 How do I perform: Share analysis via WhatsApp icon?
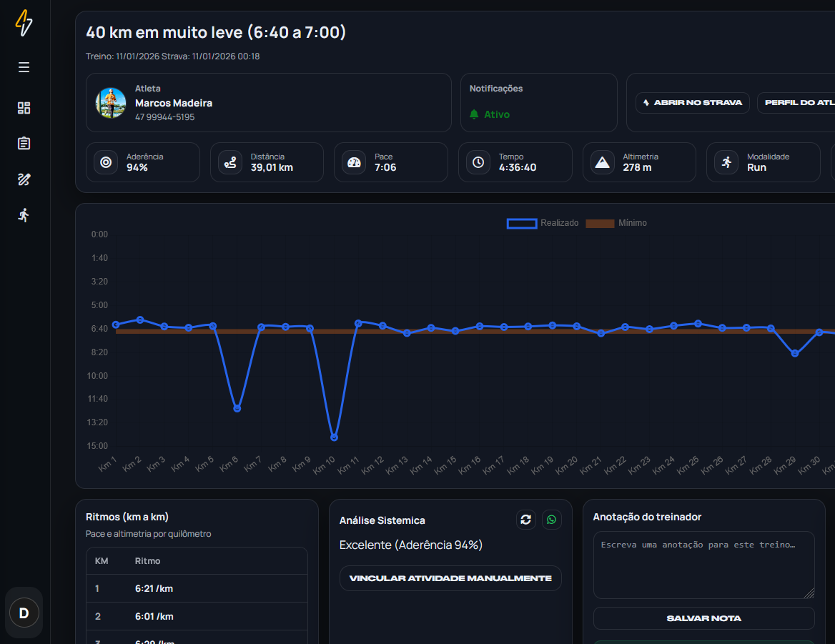[x=551, y=520]
